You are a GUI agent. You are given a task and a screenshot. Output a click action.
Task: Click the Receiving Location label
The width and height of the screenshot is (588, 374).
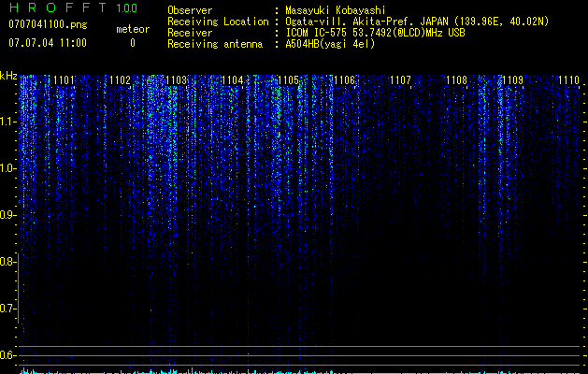pyautogui.click(x=218, y=22)
